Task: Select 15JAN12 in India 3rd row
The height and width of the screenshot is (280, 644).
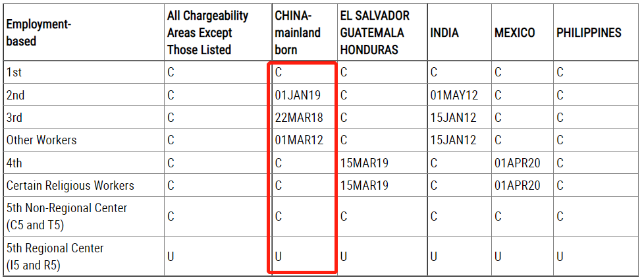Action: click(454, 117)
